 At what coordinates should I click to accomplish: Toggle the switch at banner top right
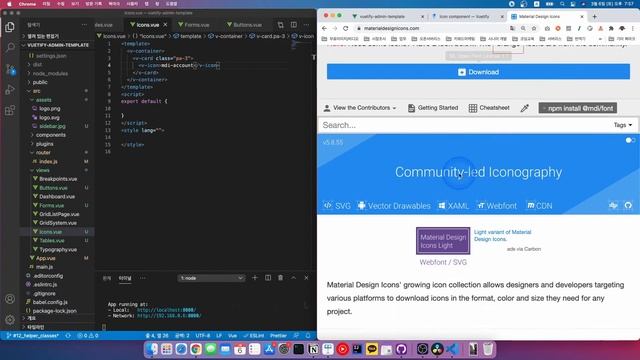pos(630,140)
